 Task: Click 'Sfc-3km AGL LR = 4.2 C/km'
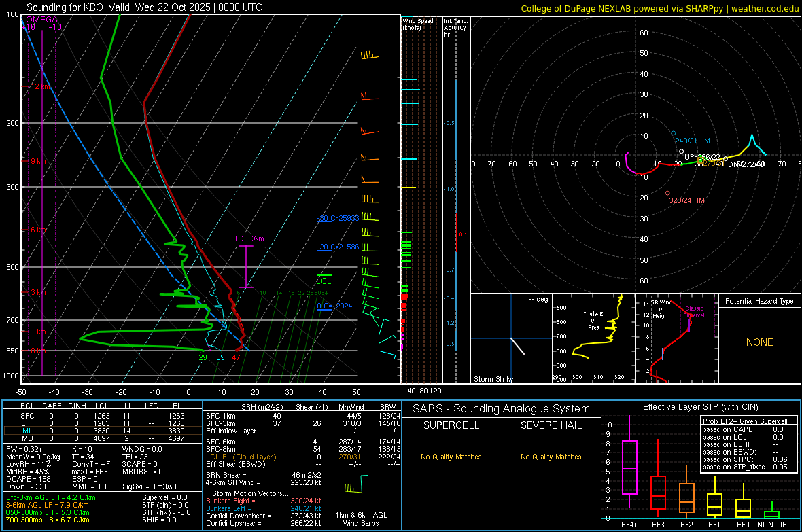[51, 497]
